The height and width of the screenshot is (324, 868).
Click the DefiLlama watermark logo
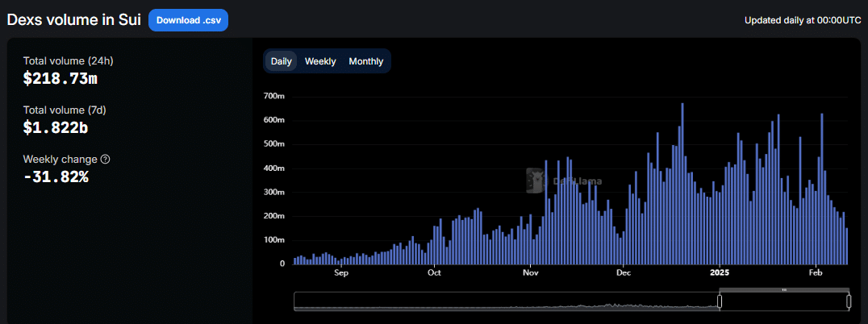tap(534, 181)
